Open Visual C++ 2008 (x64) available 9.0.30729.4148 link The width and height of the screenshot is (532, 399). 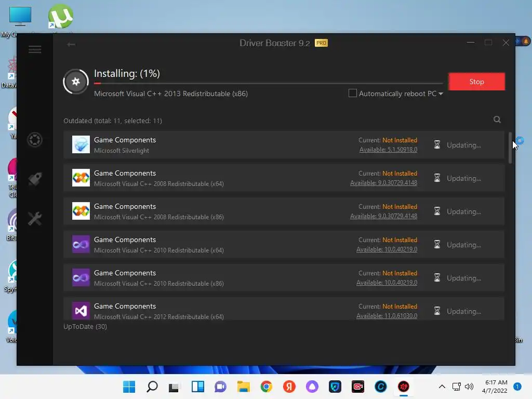click(383, 182)
